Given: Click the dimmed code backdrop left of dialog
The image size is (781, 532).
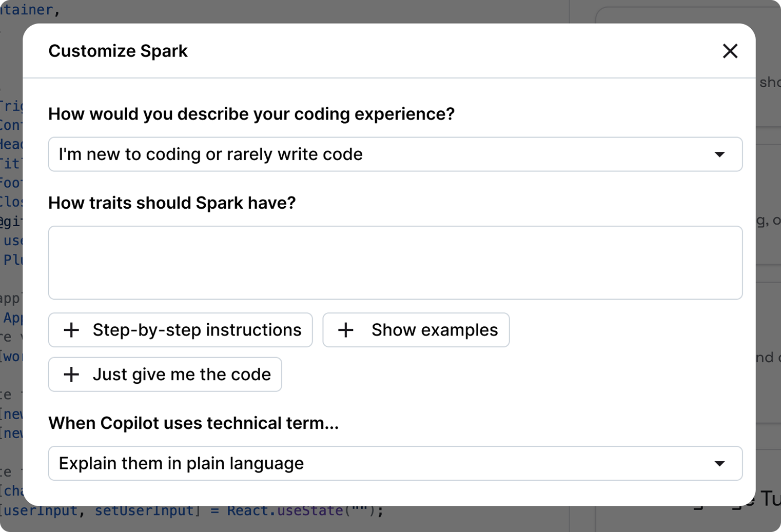Looking at the screenshot, I should 11,257.
